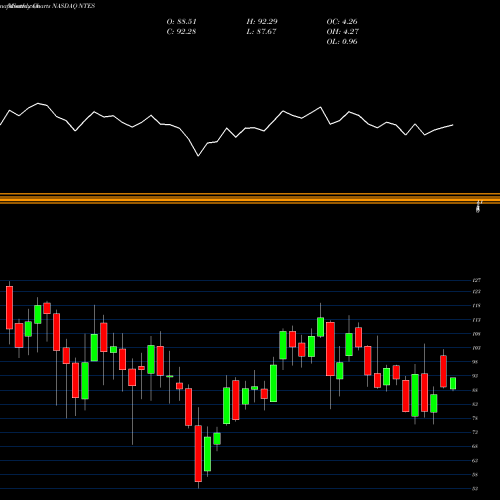
Task: Click the 127 price axis label
Action: click(x=477, y=280)
